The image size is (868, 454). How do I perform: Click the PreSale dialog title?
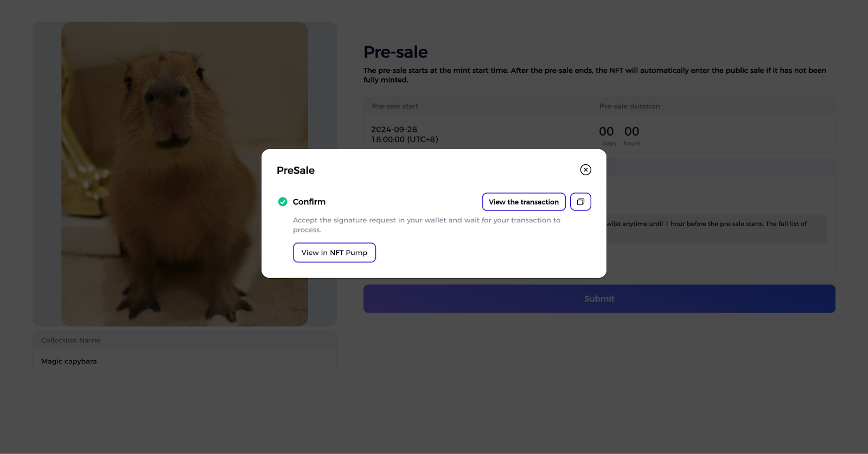[x=296, y=170]
